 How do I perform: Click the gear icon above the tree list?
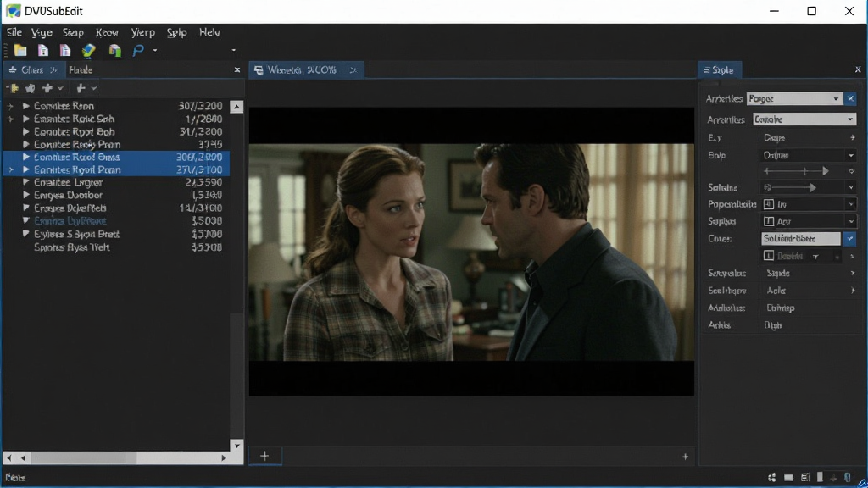point(30,88)
